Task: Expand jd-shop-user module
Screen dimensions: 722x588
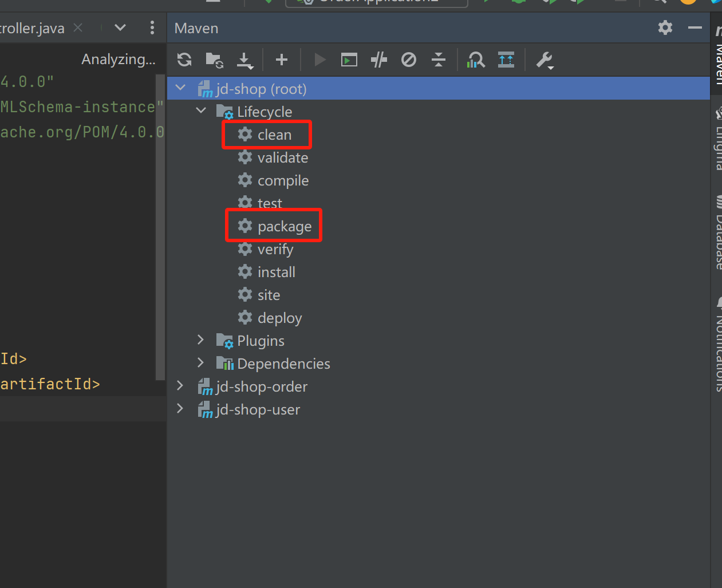Action: click(x=180, y=408)
